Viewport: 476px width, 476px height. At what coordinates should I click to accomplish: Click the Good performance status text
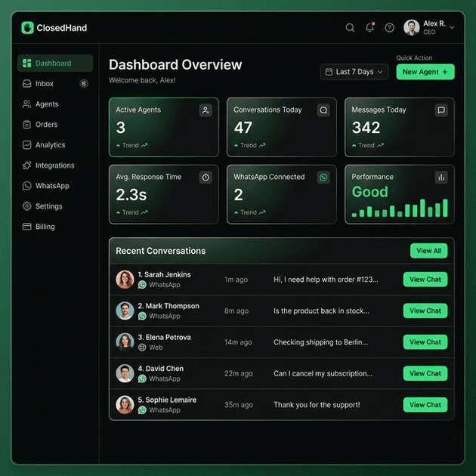(x=369, y=192)
